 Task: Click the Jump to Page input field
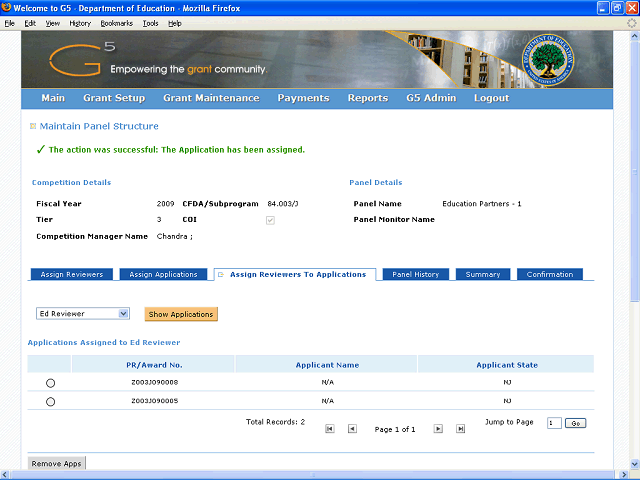pyautogui.click(x=554, y=423)
